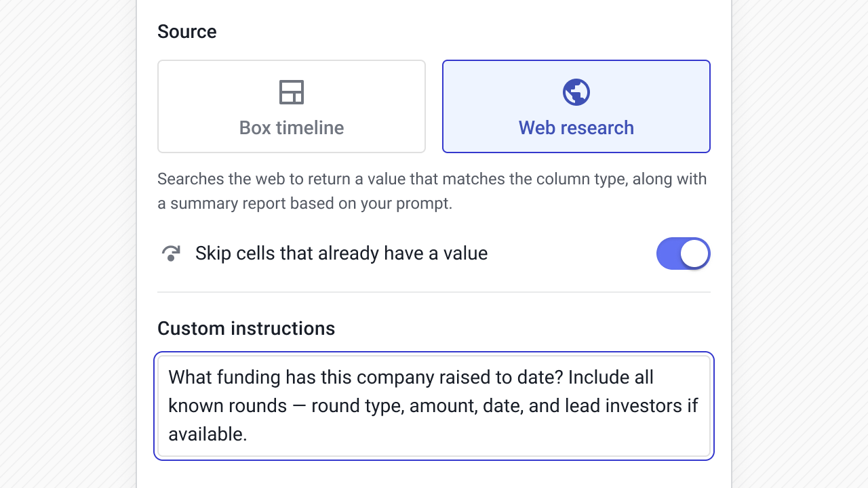Disable skip cells that already have a value
Image resolution: width=868 pixels, height=488 pixels.
(683, 253)
